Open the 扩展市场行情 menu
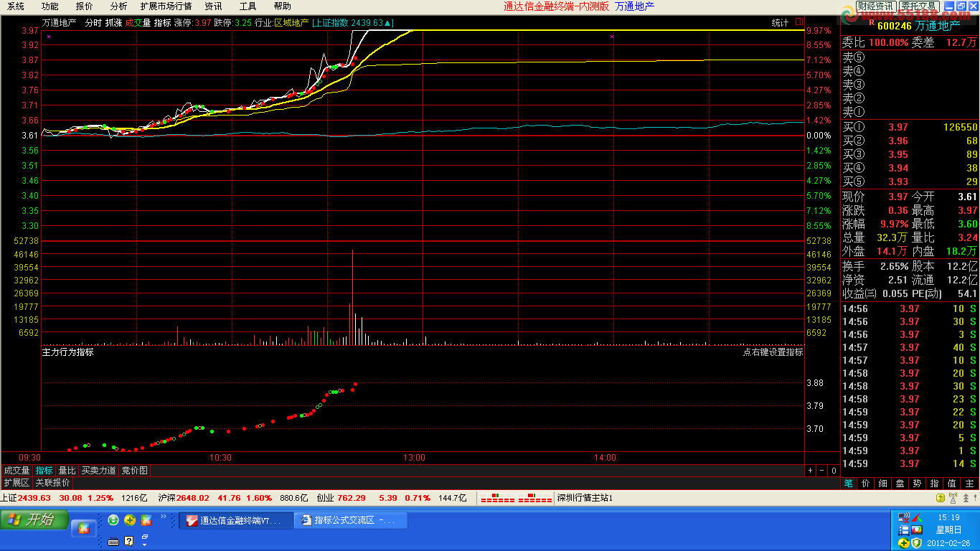 click(x=166, y=6)
